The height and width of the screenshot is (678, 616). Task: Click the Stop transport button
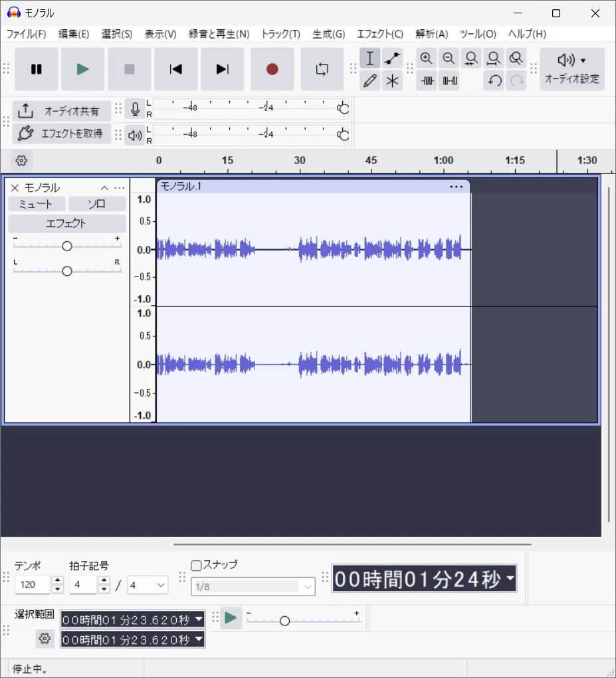point(130,69)
